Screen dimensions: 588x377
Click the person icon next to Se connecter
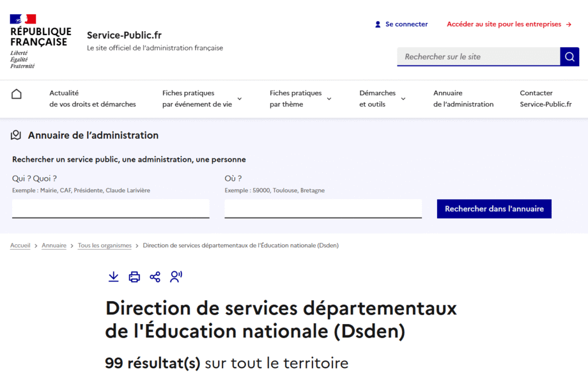point(377,24)
